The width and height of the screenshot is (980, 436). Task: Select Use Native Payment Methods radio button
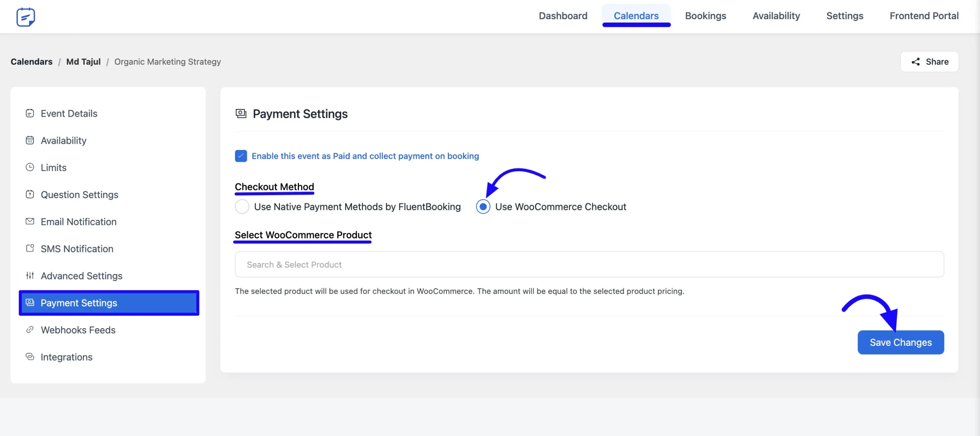[242, 207]
